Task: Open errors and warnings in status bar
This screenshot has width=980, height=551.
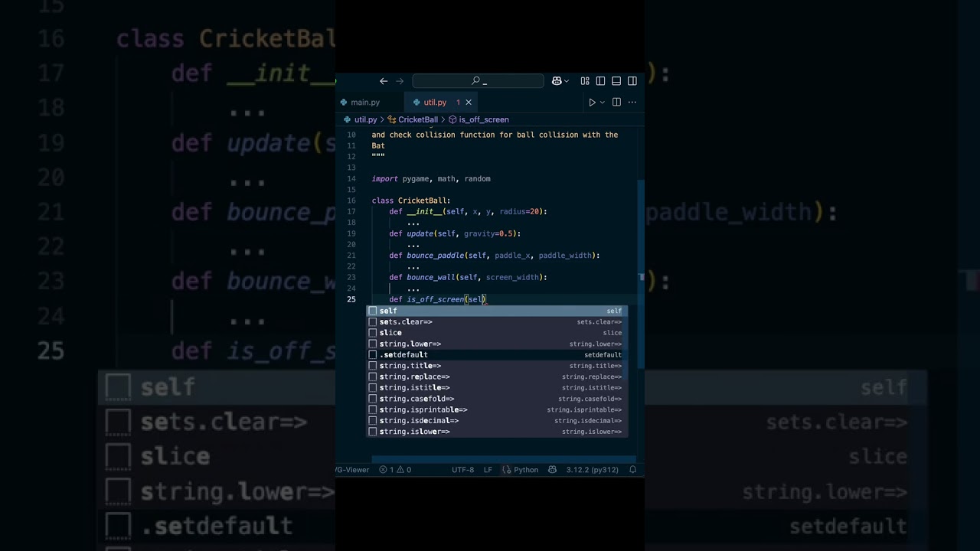Action: coord(395,470)
